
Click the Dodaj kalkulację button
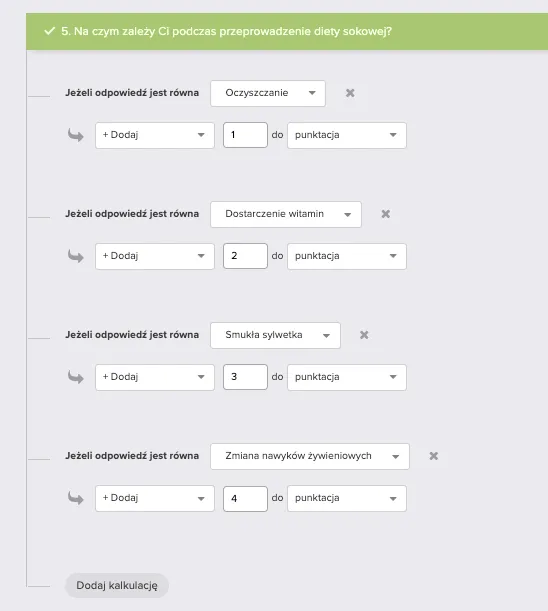click(x=117, y=585)
